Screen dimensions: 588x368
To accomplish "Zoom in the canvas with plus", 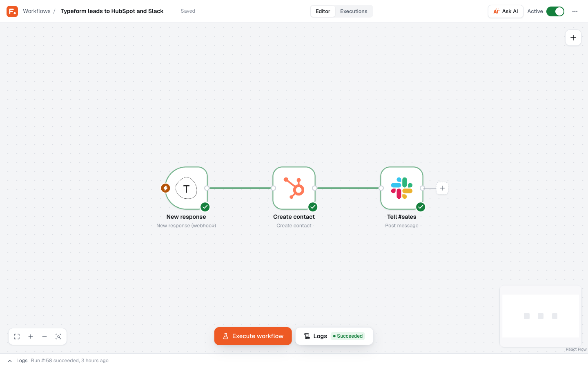I will 31,337.
